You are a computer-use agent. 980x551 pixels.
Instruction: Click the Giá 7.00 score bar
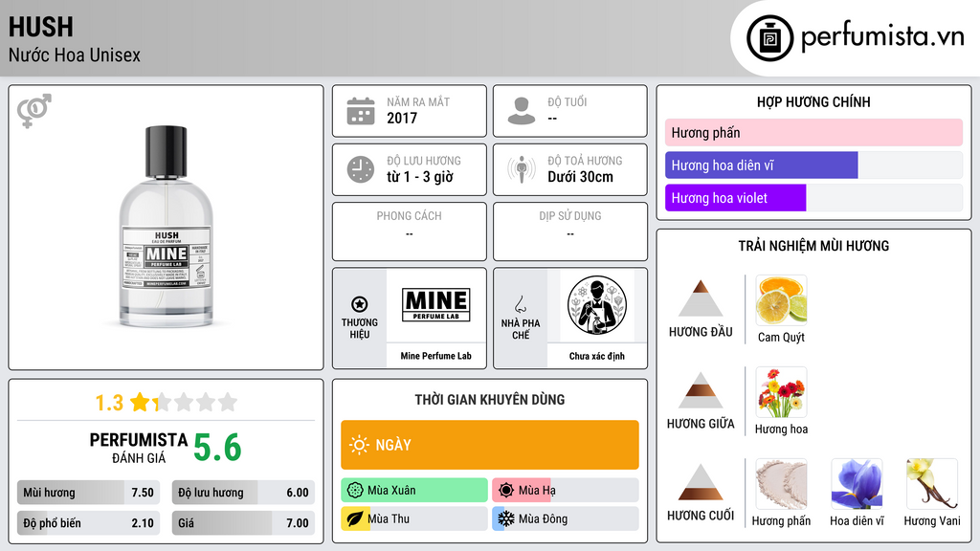243,523
